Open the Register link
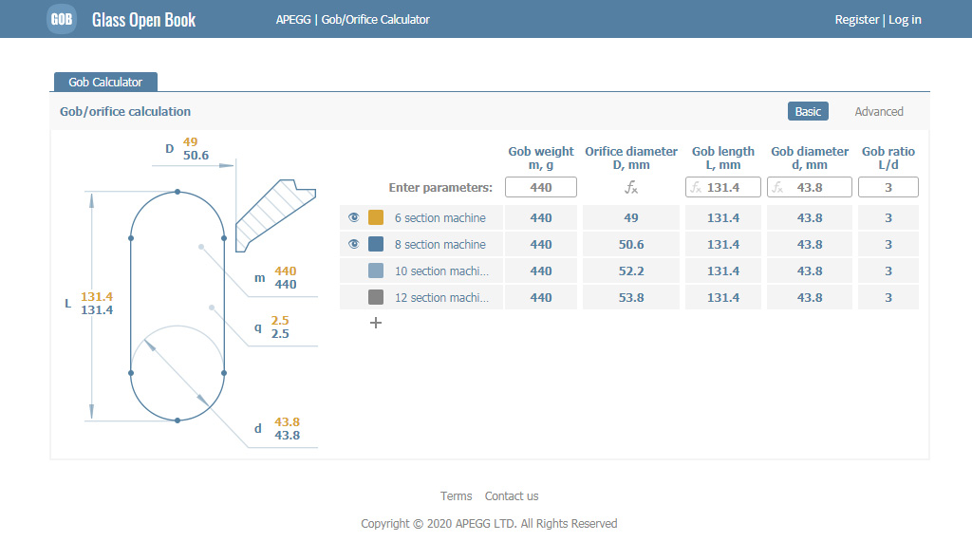Image resolution: width=972 pixels, height=560 pixels. coord(856,20)
